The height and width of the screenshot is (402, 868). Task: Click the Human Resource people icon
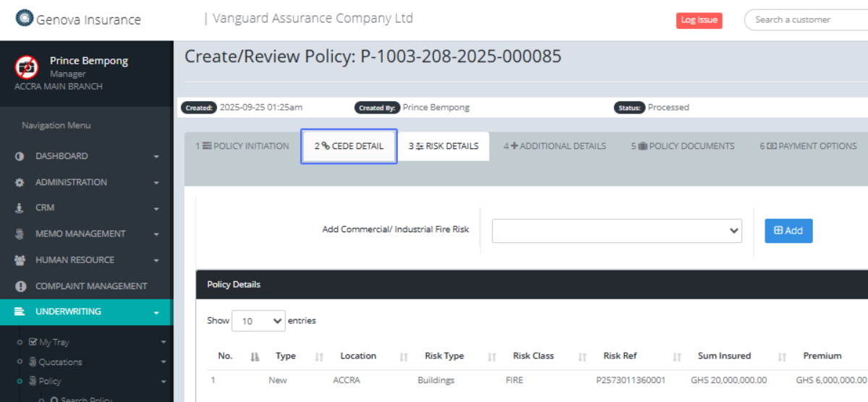[x=20, y=260]
